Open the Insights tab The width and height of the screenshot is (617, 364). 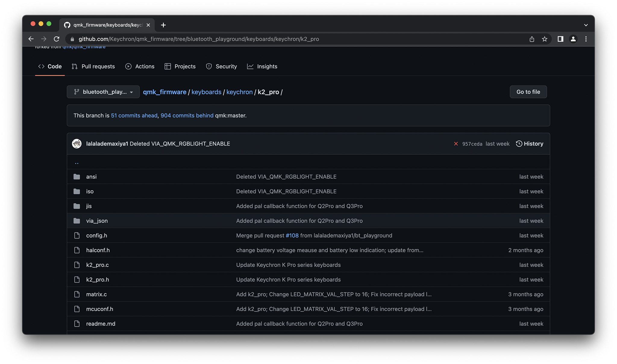coord(262,67)
